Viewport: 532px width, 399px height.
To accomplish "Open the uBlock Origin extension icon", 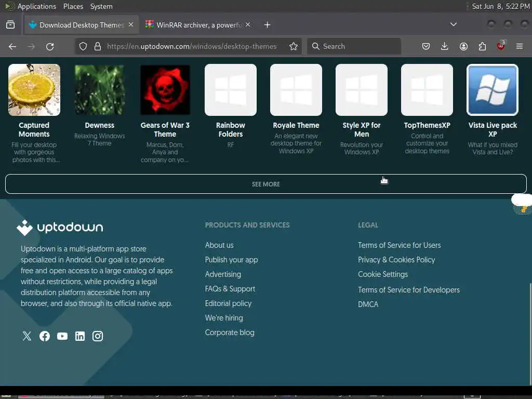I will point(501,46).
